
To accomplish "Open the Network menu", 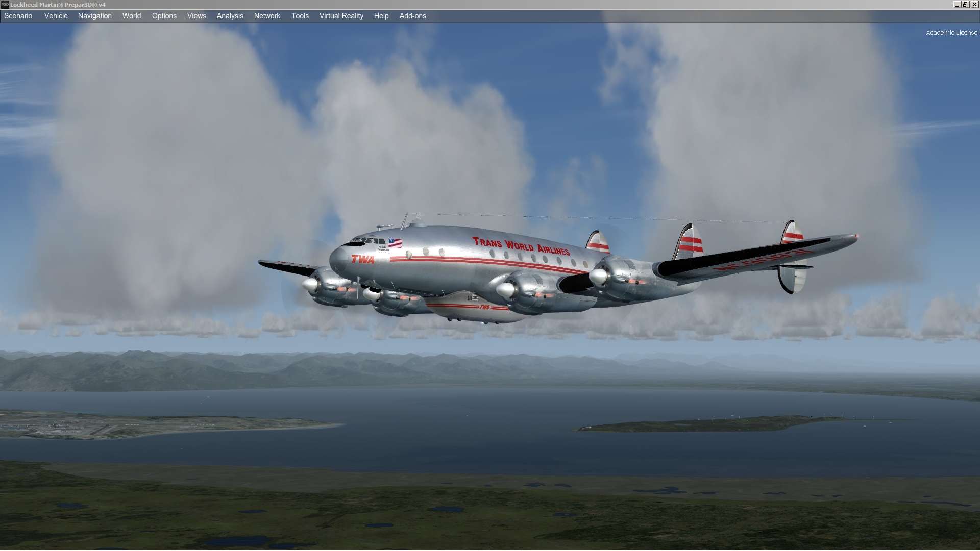I will tap(267, 16).
